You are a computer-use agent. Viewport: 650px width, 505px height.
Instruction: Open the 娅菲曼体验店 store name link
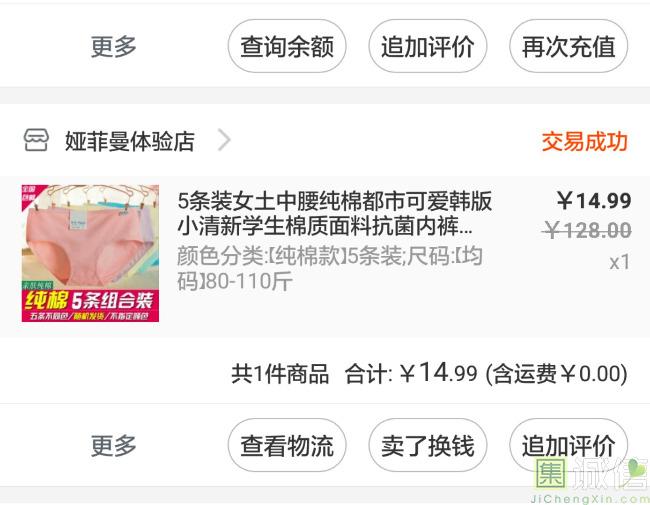[x=129, y=141]
